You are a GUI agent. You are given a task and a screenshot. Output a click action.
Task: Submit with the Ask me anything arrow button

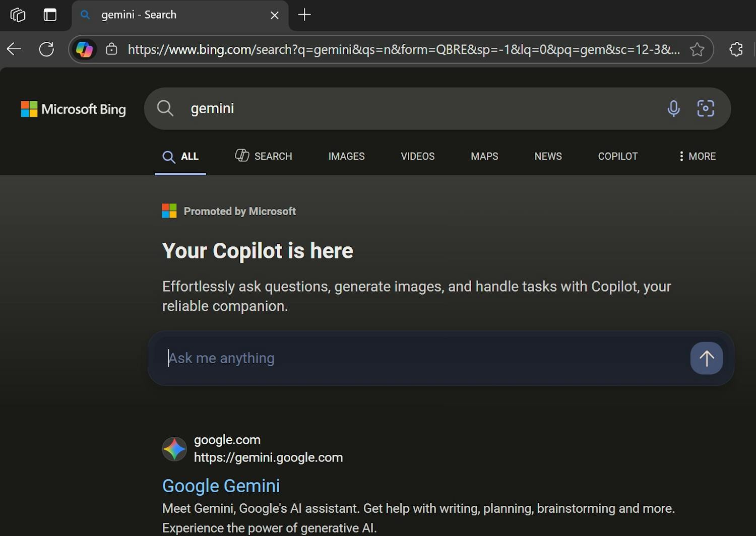706,358
